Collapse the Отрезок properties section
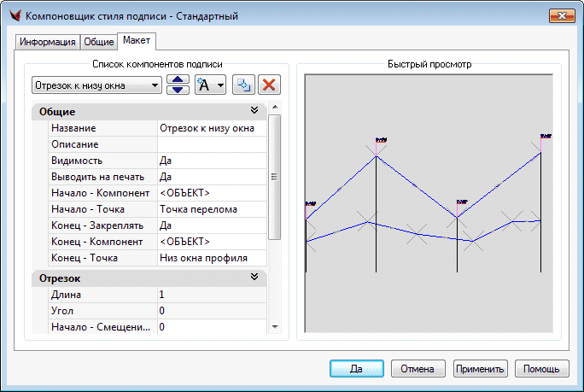 pyautogui.click(x=254, y=278)
